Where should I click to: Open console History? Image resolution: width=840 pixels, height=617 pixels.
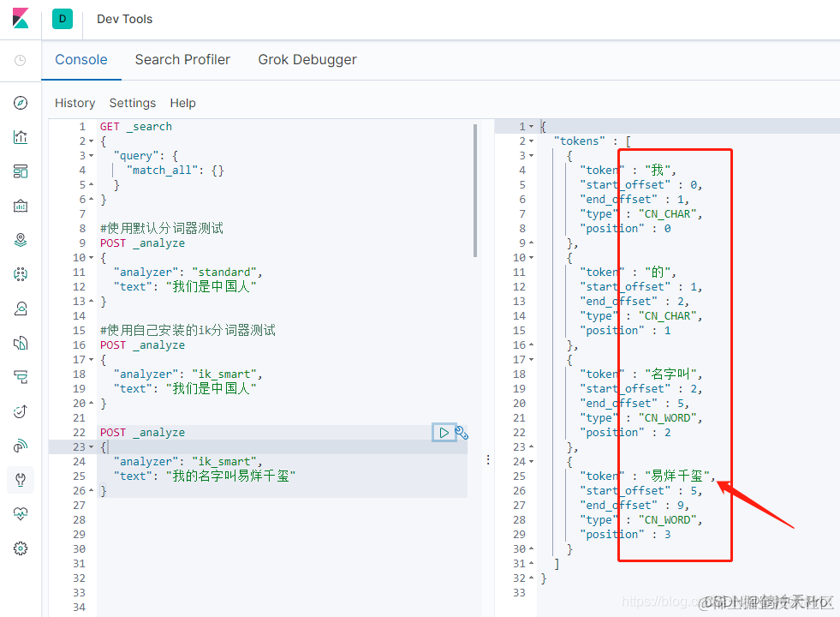pos(75,103)
